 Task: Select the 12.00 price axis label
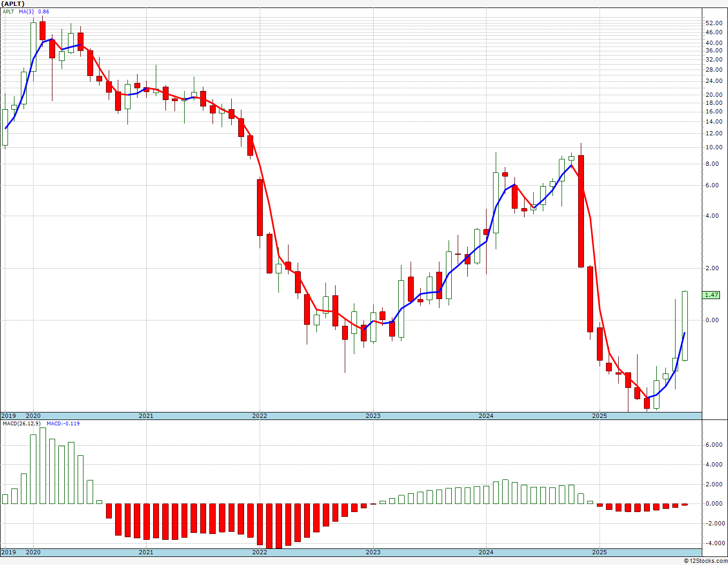(x=714, y=133)
